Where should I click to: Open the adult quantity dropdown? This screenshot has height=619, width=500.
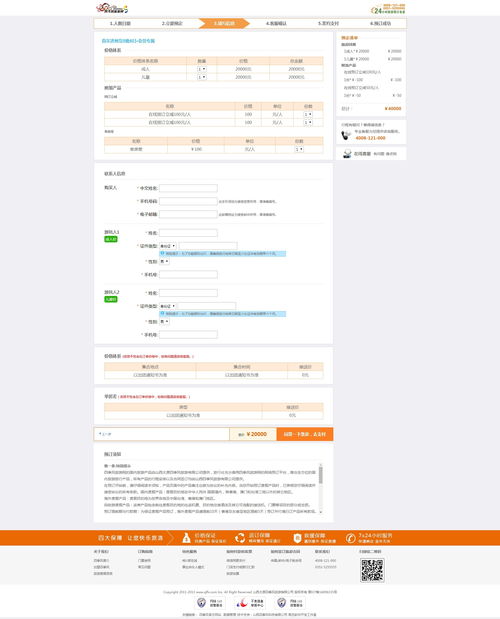point(201,69)
